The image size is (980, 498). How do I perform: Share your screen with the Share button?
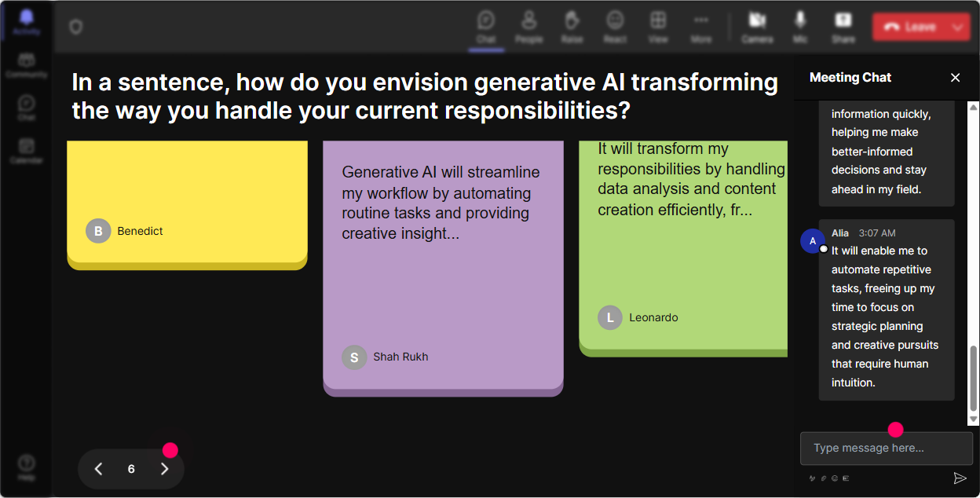(843, 26)
